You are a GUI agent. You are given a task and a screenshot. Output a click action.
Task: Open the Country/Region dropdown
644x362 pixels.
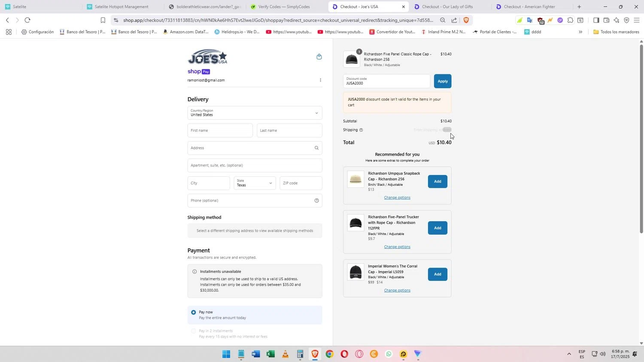tap(255, 113)
